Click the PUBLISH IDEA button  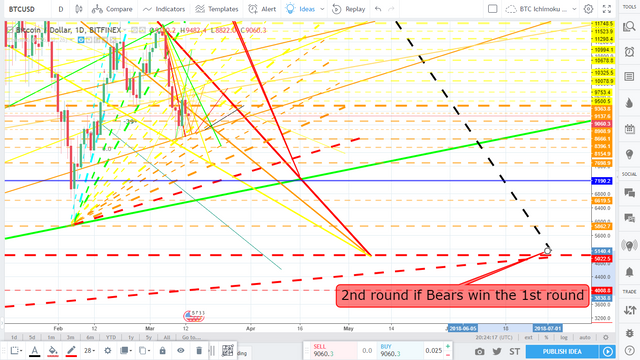(x=562, y=351)
